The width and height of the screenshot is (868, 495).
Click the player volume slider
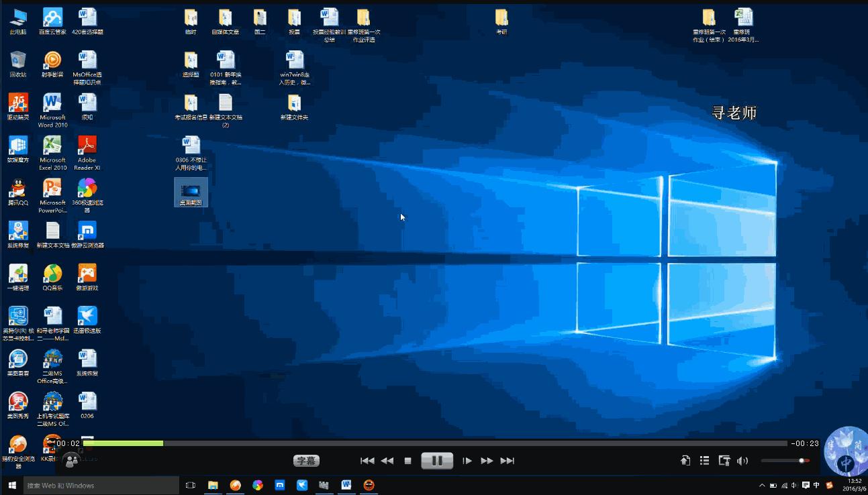[784, 461]
